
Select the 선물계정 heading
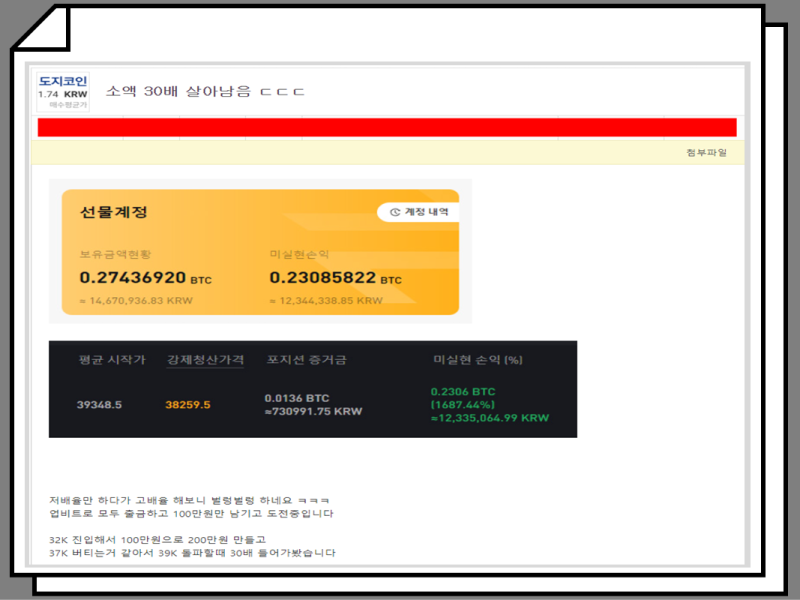click(113, 212)
